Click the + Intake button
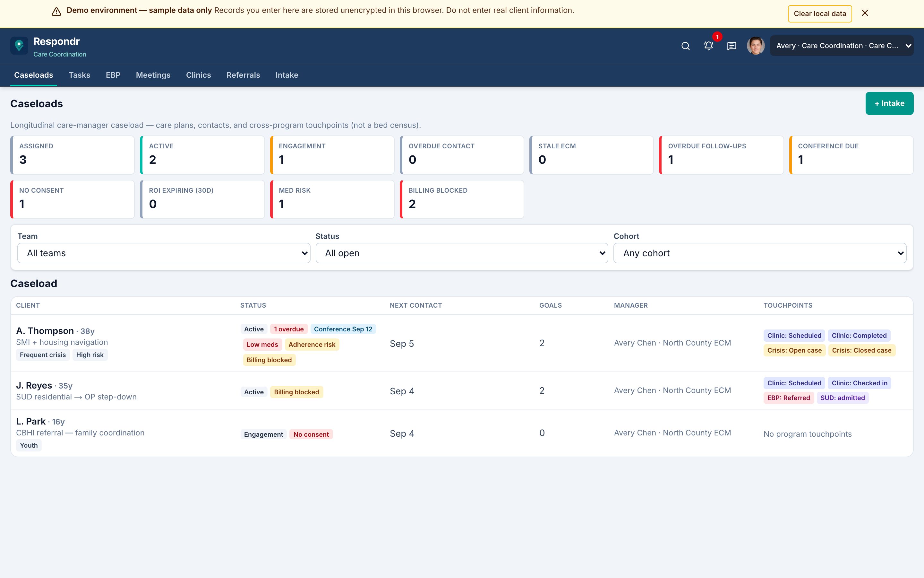This screenshot has height=578, width=924. [x=889, y=103]
